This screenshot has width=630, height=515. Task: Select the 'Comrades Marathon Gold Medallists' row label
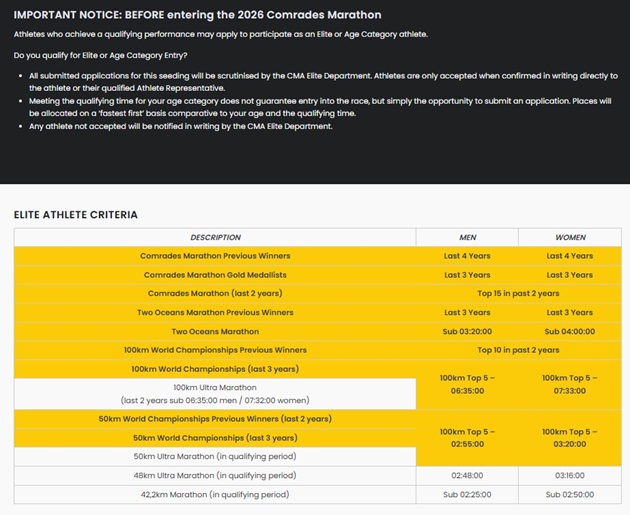click(x=215, y=275)
